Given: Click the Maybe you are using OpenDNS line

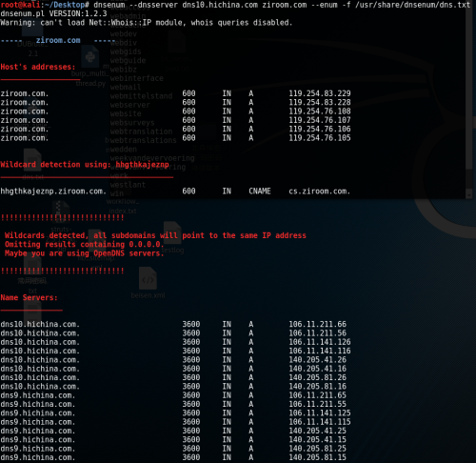Looking at the screenshot, I should (x=85, y=253).
